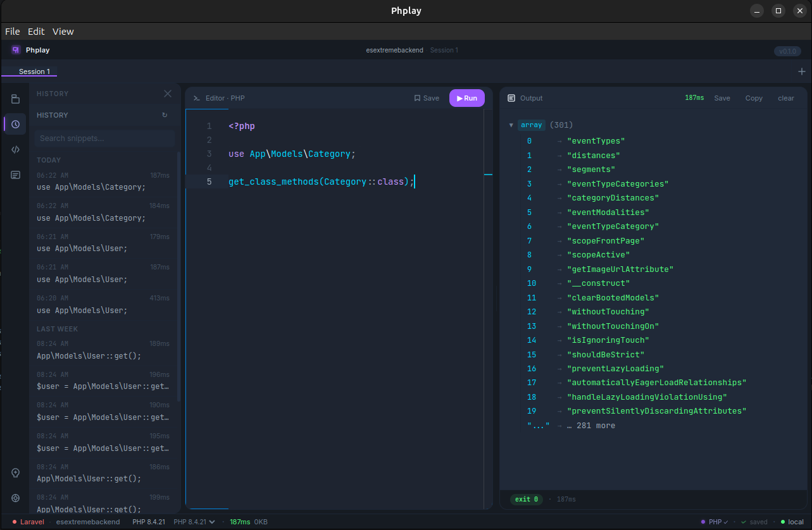Screen dimensions: 812x530
Task: Run the PHP code
Action: click(x=467, y=98)
